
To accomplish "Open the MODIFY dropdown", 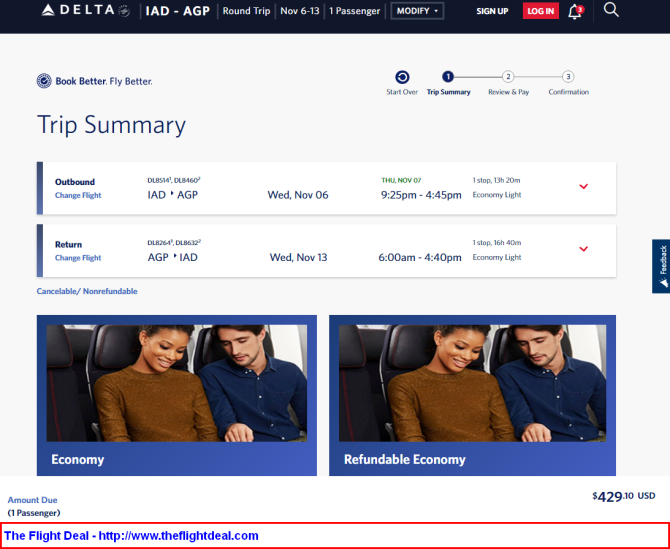I will point(417,11).
